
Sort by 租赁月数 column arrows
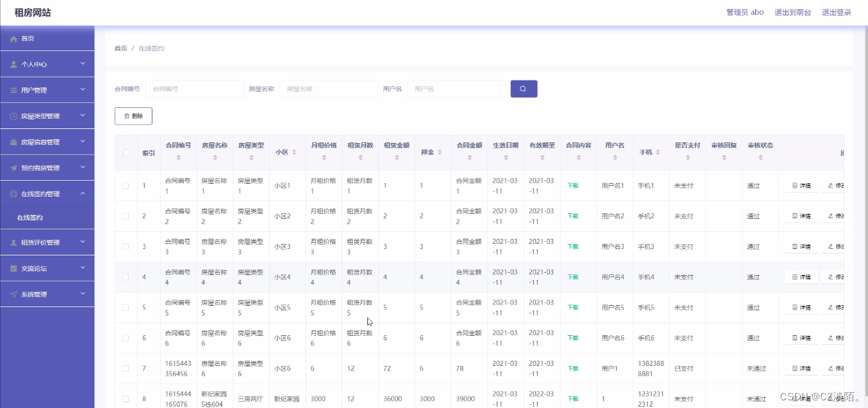click(x=360, y=157)
